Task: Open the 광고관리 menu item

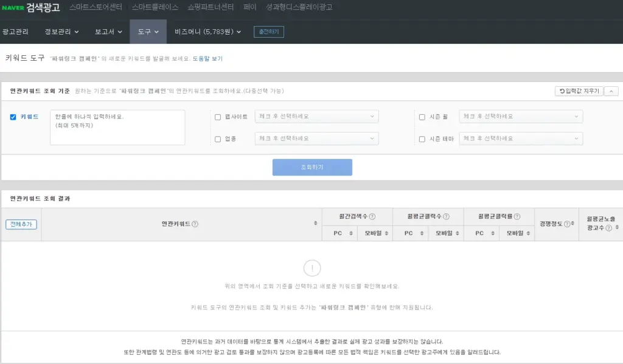Action: pos(15,32)
